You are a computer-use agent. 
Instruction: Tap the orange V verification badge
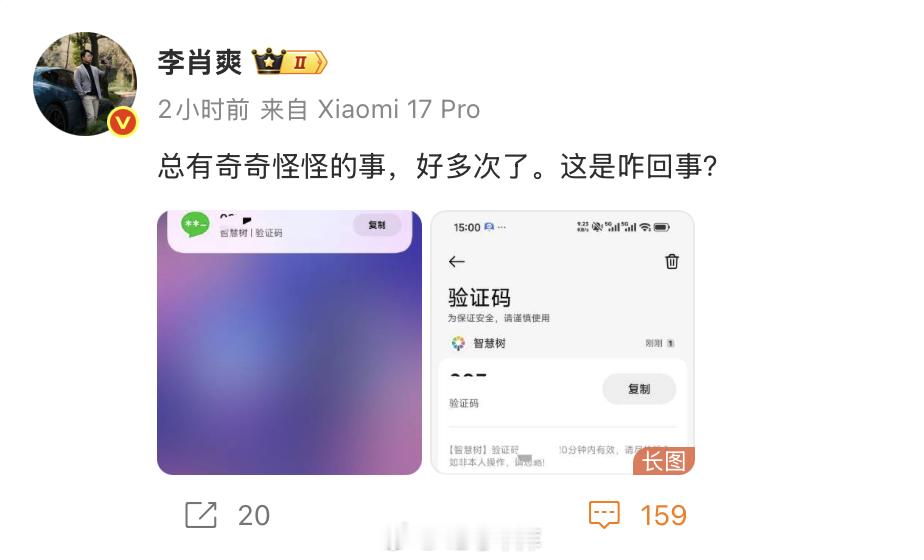coord(123,122)
